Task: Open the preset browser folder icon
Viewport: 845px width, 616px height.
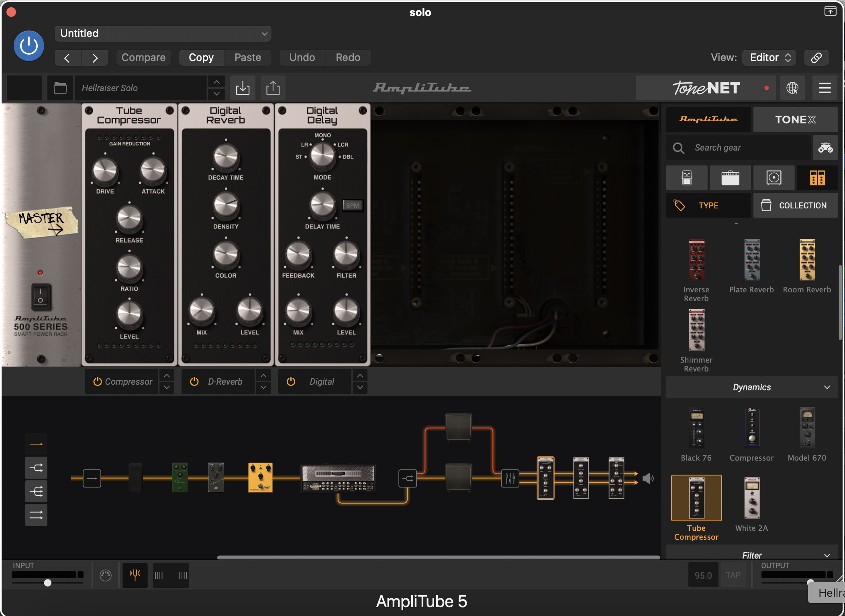Action: [60, 88]
